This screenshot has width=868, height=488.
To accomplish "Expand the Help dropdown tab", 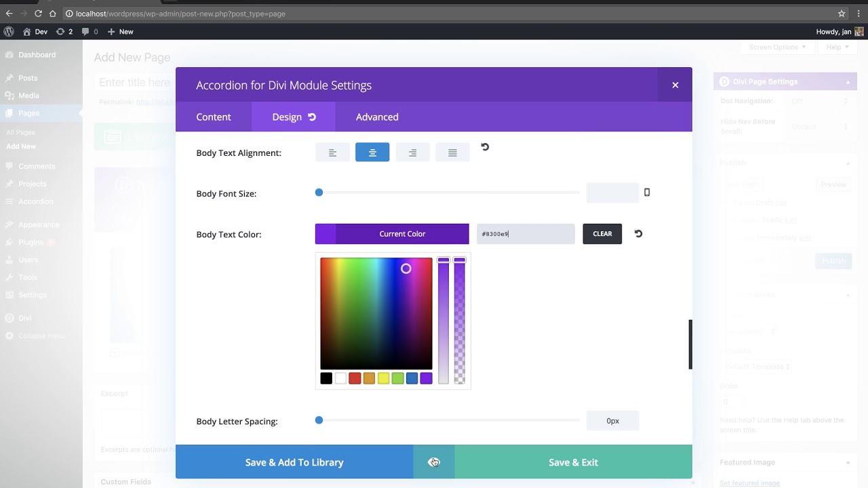I will 837,47.
